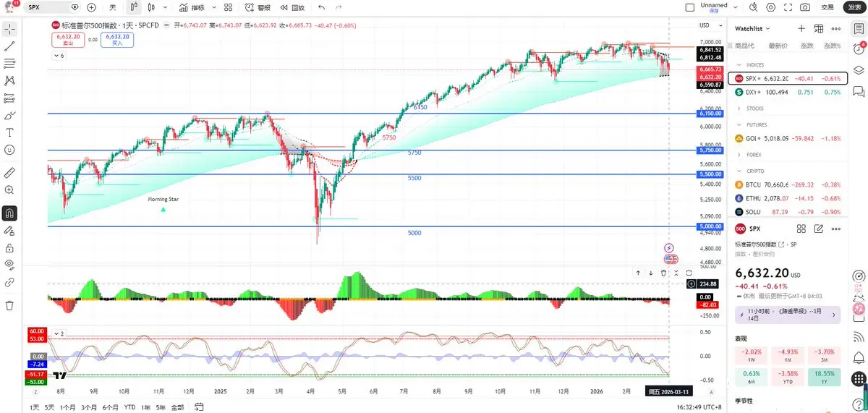The height and width of the screenshot is (413, 868).
Task: Collapse the 6 indicators legend chevron
Action: pos(59,55)
